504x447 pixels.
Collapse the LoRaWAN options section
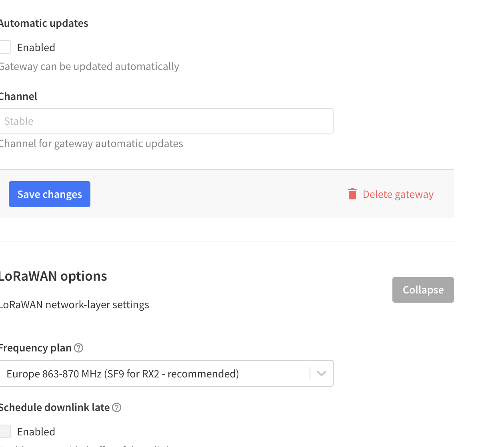pyautogui.click(x=423, y=290)
